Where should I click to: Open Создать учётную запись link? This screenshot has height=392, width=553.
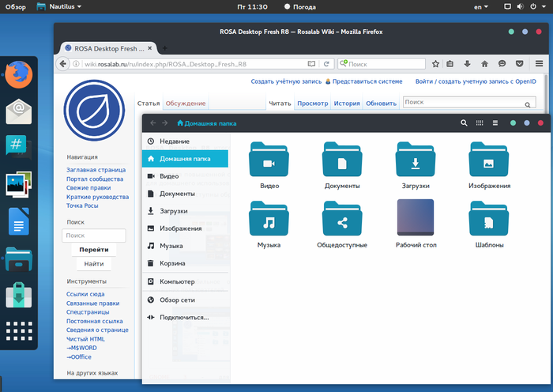(286, 81)
